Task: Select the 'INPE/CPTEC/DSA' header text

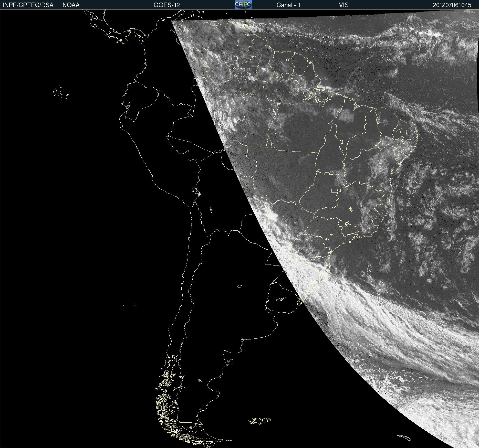Action: pos(28,5)
